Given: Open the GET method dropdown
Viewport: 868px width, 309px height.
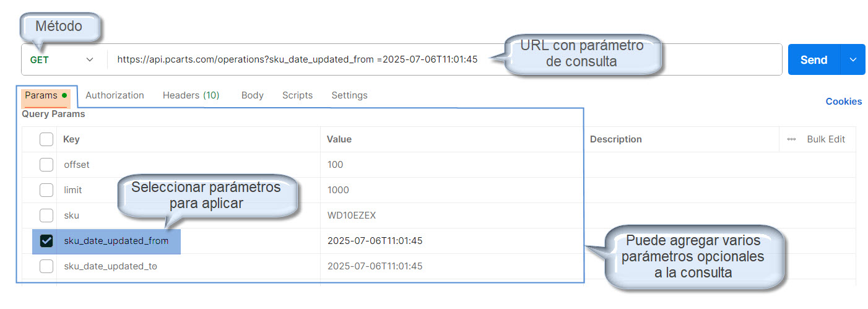Looking at the screenshot, I should tap(62, 60).
